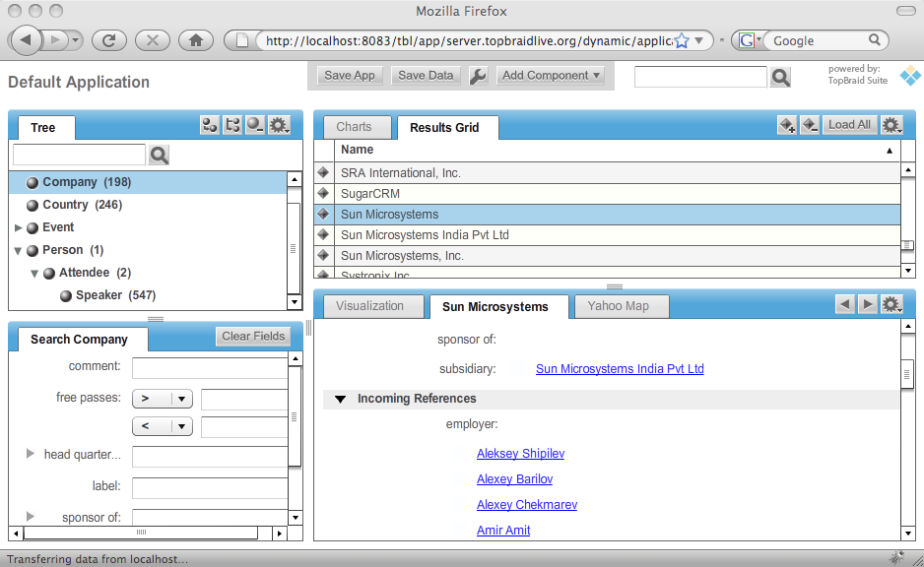Click in the top application search field

click(x=700, y=77)
